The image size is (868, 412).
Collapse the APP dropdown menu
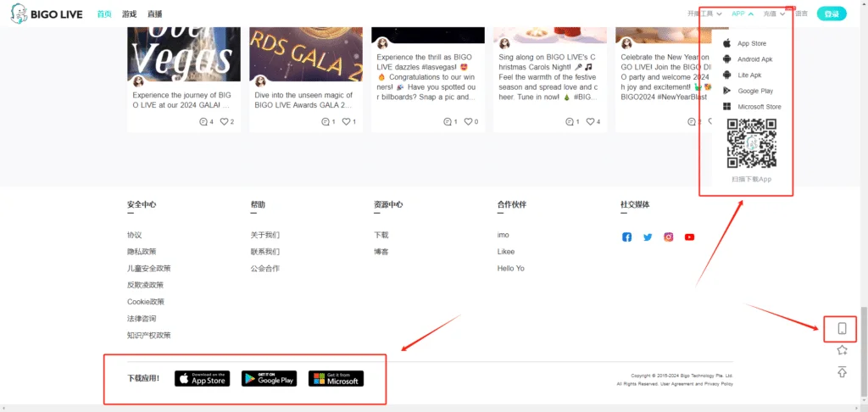[743, 14]
